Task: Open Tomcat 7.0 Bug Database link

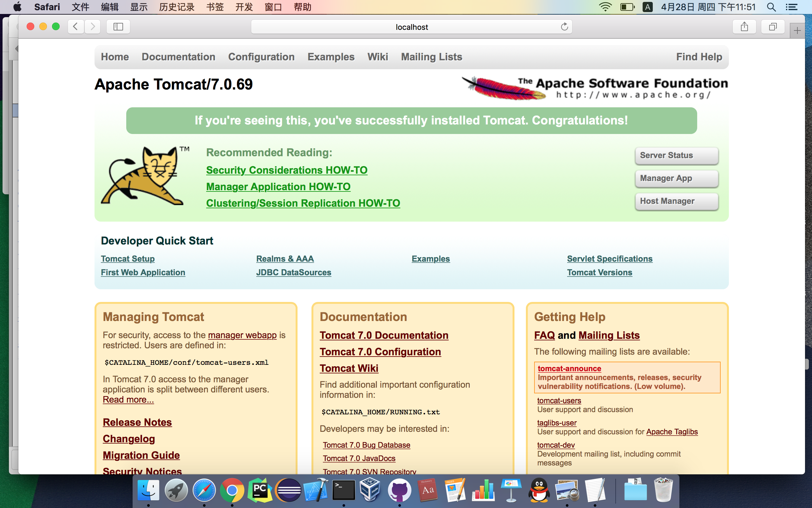Action: [366, 445]
